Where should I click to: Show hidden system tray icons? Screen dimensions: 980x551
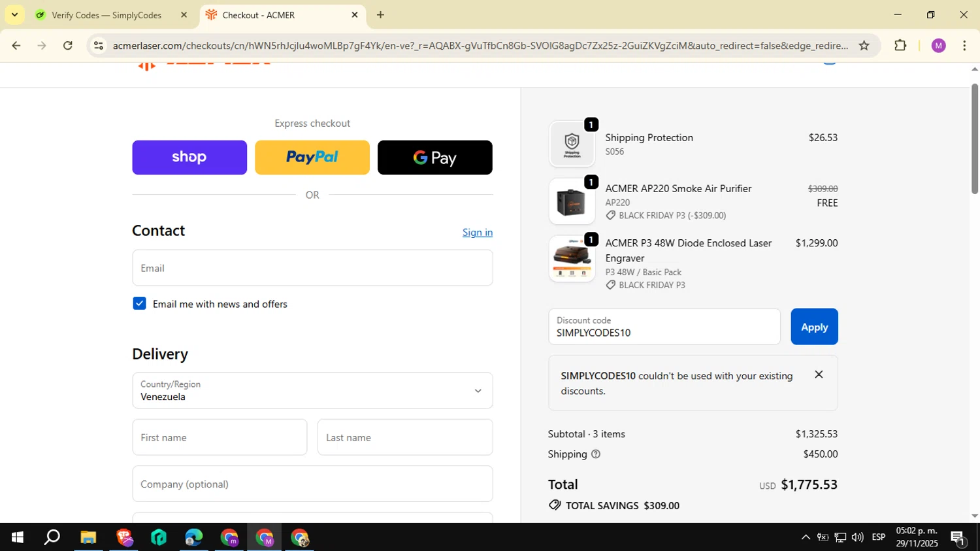click(x=806, y=537)
